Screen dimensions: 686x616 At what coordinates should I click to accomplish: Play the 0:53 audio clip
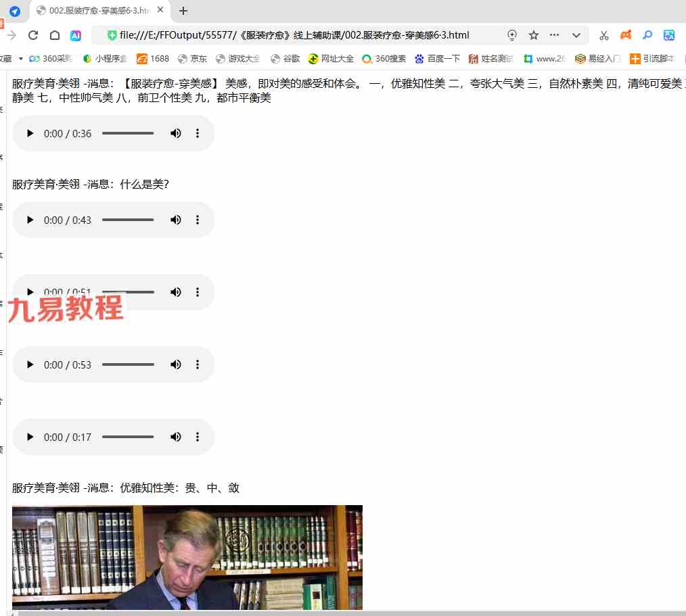pyautogui.click(x=30, y=364)
